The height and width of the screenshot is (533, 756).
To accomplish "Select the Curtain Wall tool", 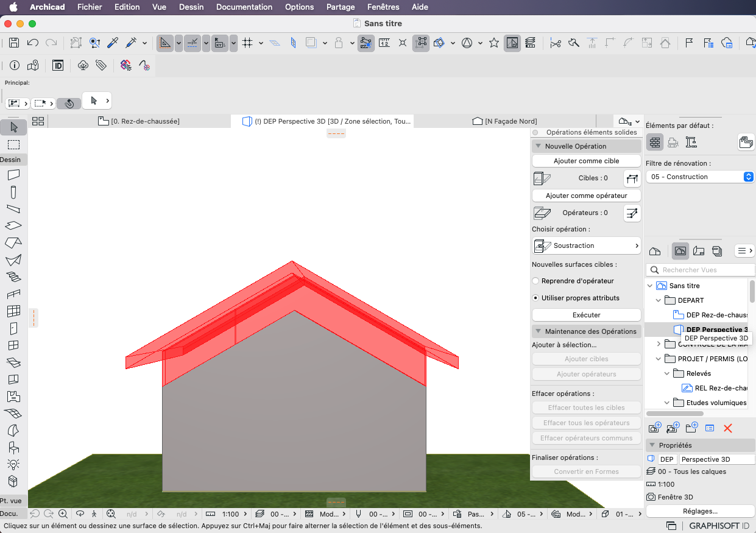I will tap(13, 311).
